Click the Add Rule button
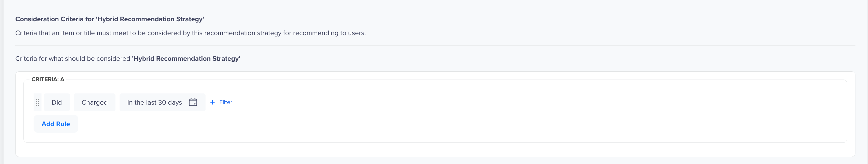The height and width of the screenshot is (164, 868). (56, 124)
